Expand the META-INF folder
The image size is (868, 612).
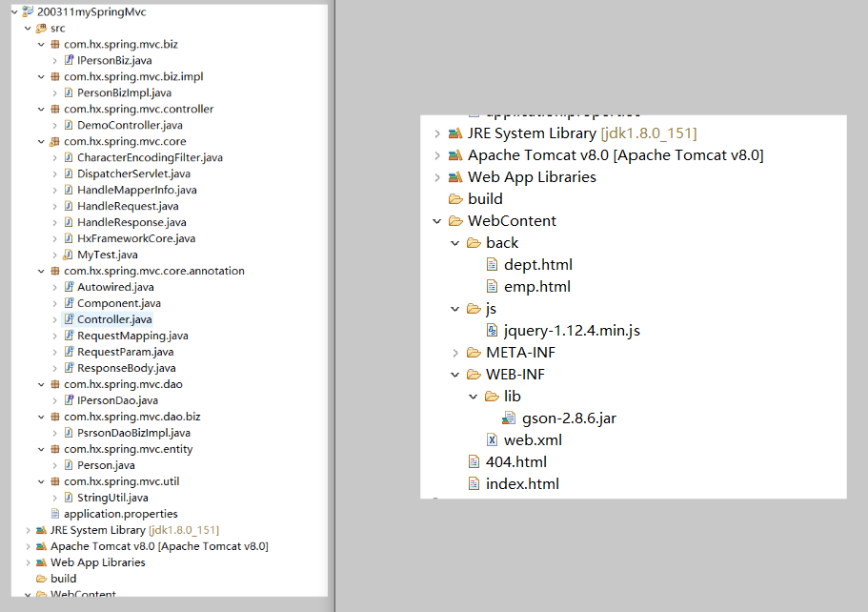[x=455, y=353]
